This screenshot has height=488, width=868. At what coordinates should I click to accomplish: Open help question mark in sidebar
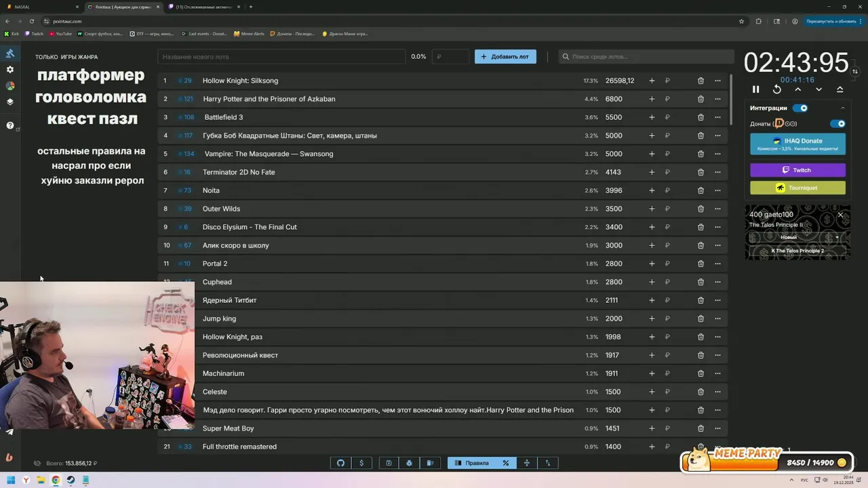(x=10, y=125)
